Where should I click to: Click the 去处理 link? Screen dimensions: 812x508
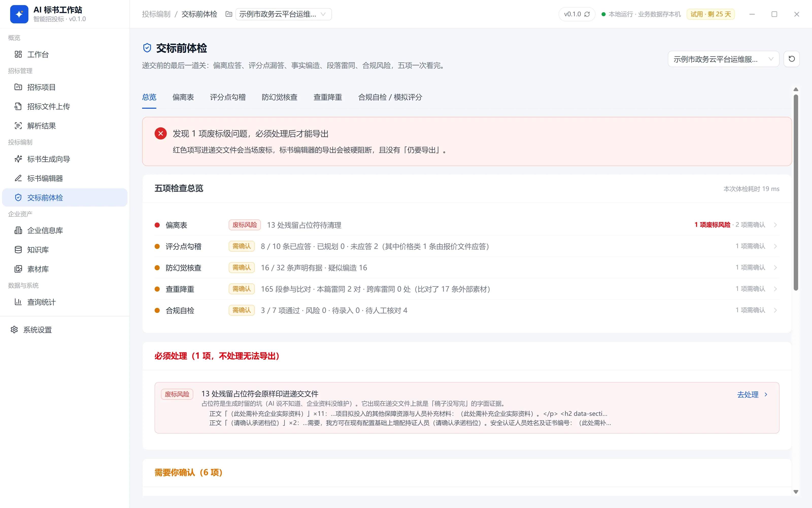752,394
